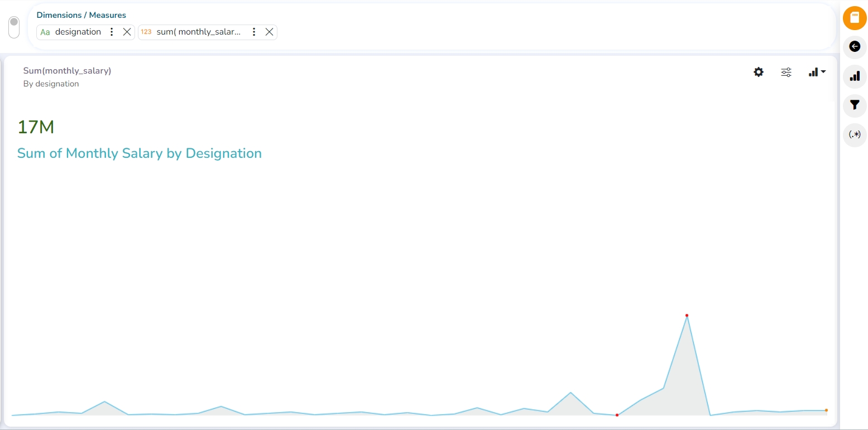Select the designation dimension chip
The height and width of the screenshot is (430, 868).
click(x=85, y=32)
